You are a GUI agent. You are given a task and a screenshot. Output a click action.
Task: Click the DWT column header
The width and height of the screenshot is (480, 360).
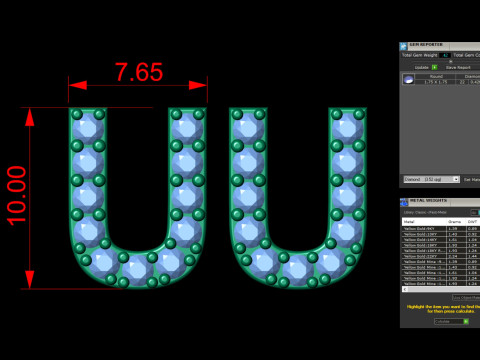tap(473, 222)
